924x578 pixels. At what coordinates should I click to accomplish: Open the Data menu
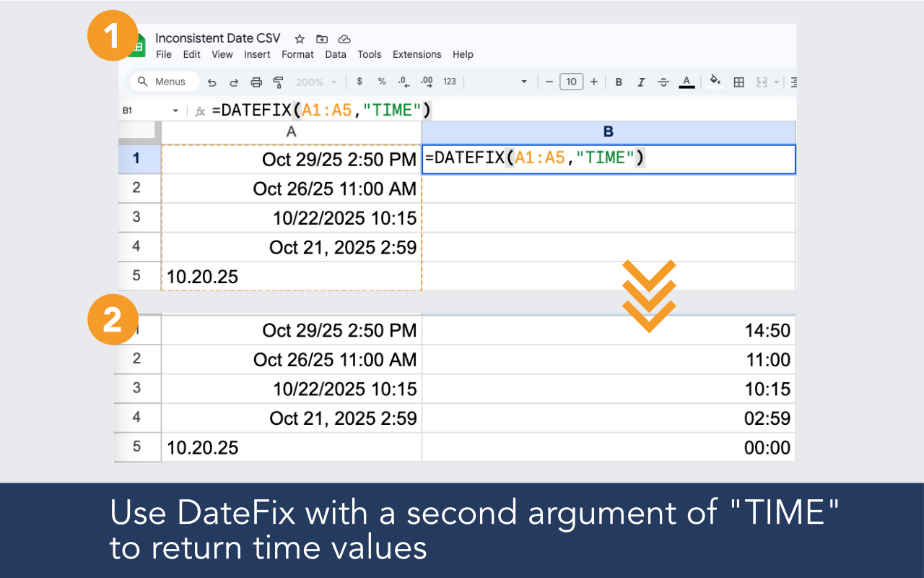(335, 54)
